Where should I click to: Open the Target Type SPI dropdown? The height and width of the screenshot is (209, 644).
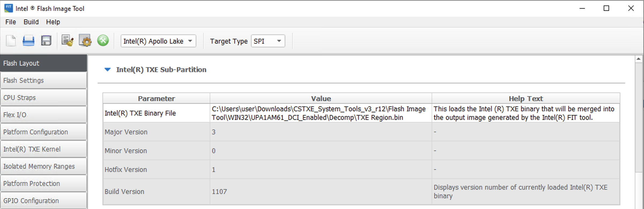[x=268, y=41]
